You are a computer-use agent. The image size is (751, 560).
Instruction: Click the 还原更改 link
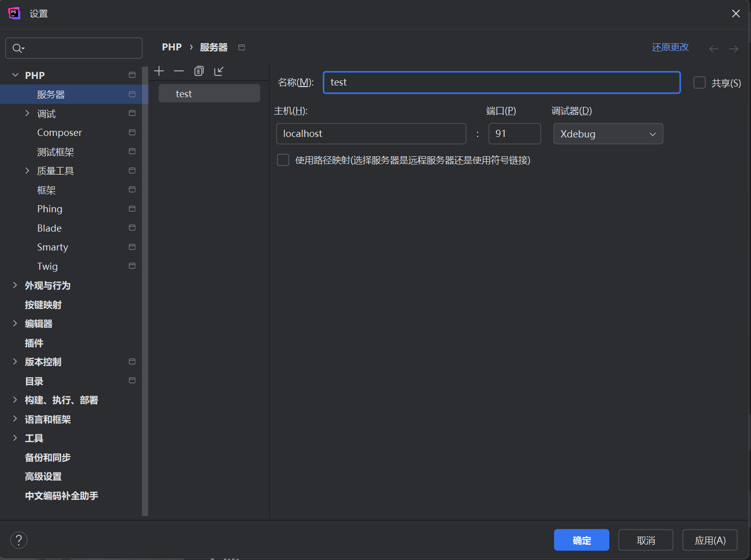coord(670,47)
